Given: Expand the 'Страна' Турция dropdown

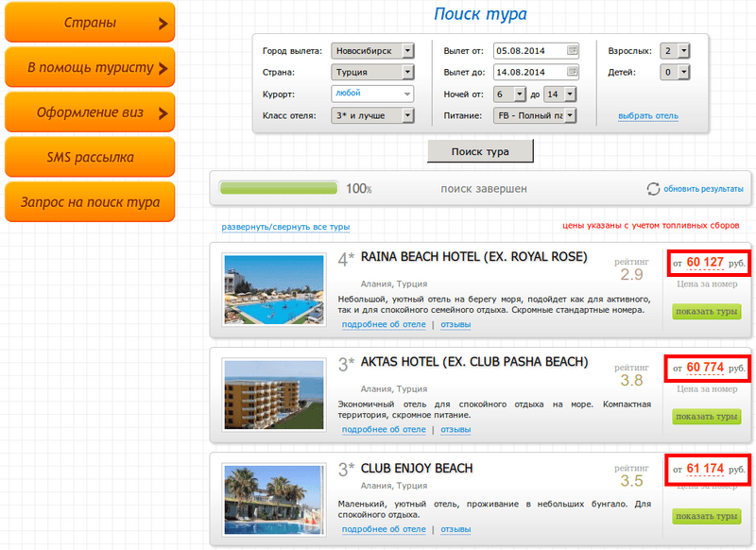Looking at the screenshot, I should click(x=407, y=72).
